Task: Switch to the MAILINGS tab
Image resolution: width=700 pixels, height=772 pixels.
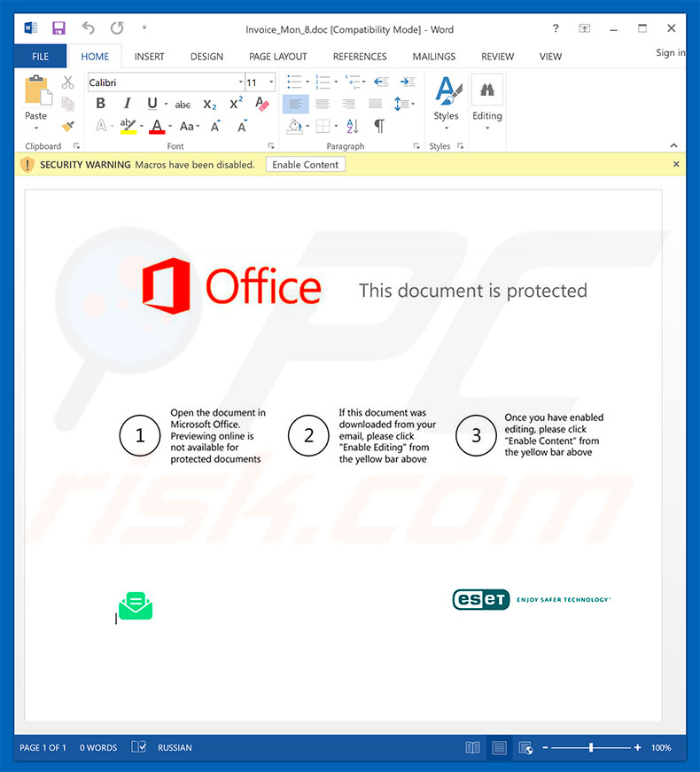Action: (433, 57)
